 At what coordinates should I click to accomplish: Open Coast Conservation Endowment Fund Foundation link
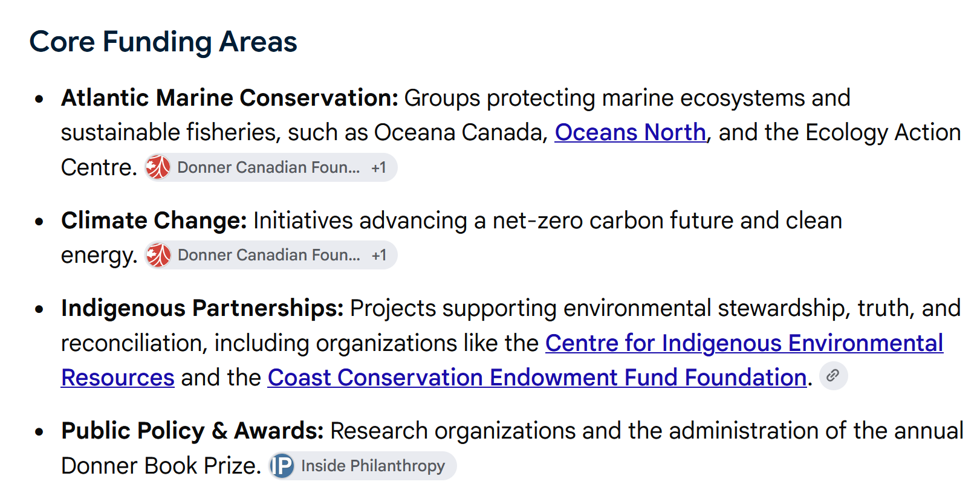pos(537,378)
